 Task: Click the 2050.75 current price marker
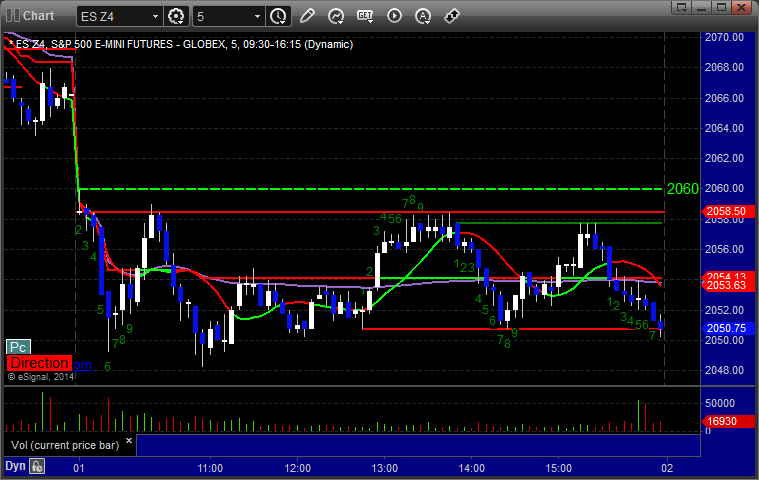[x=726, y=329]
